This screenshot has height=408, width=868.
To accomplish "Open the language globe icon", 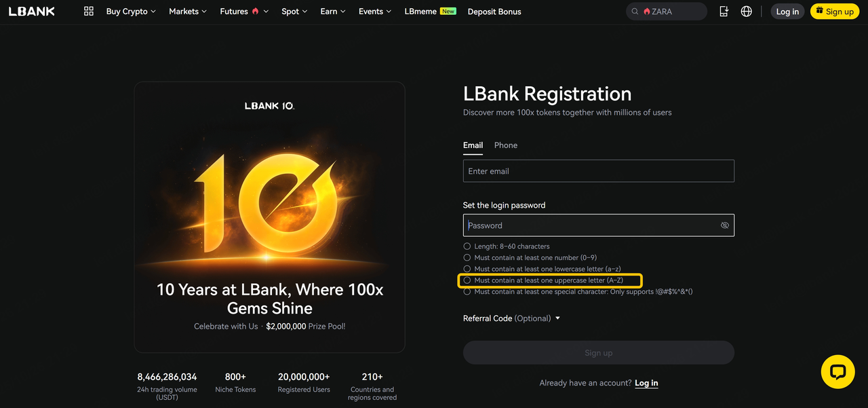I will 747,12.
